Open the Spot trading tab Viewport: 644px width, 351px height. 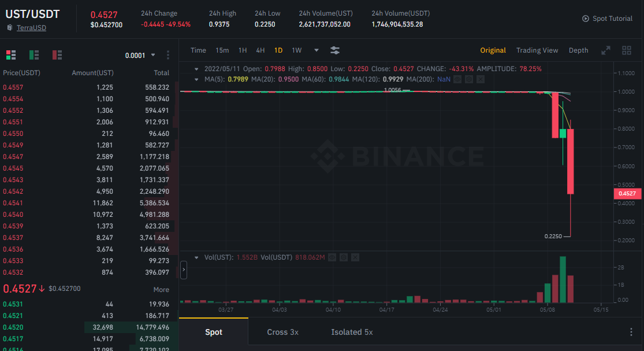coord(214,332)
